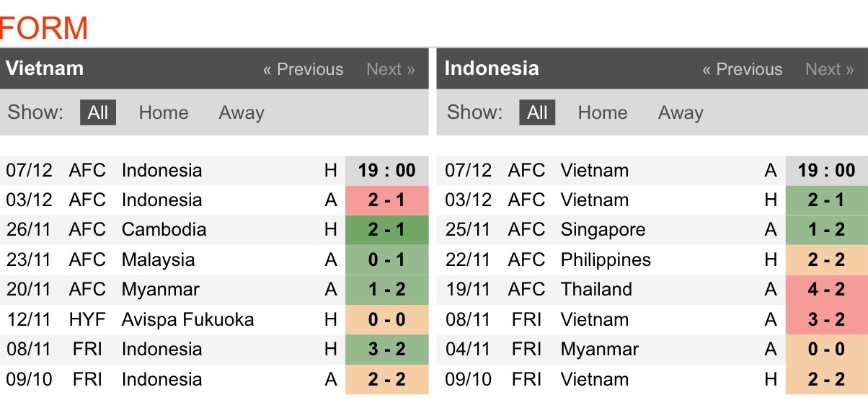Go to « Previous in the Indonesia panel
The height and width of the screenshot is (418, 868).
click(742, 69)
